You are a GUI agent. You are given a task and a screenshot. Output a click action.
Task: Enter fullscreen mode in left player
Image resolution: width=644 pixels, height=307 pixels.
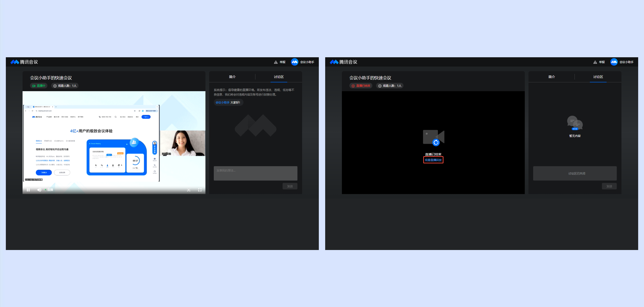tap(200, 190)
